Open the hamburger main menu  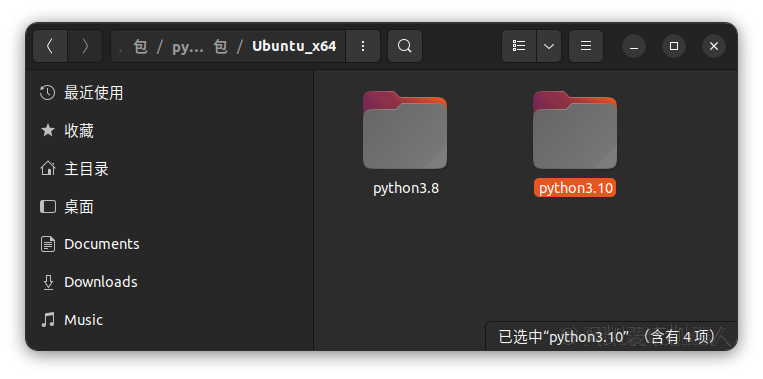pos(586,46)
